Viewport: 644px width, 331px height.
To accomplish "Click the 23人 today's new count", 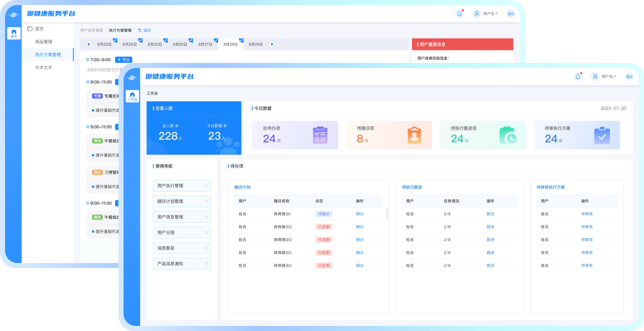I will [217, 137].
